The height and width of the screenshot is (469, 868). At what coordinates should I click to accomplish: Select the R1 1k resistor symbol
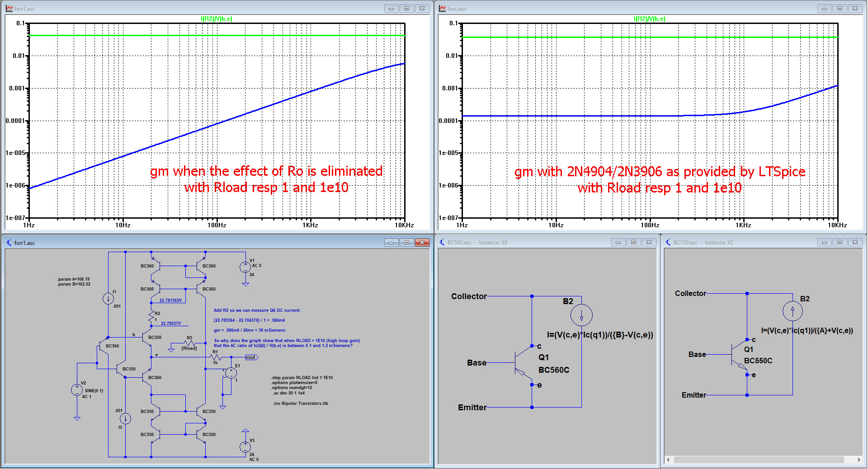coord(216,357)
